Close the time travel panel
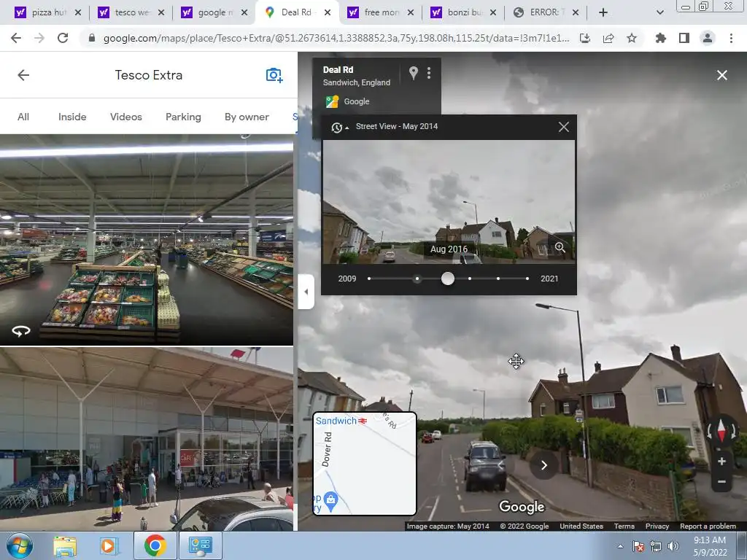The height and width of the screenshot is (560, 747). pyautogui.click(x=564, y=127)
